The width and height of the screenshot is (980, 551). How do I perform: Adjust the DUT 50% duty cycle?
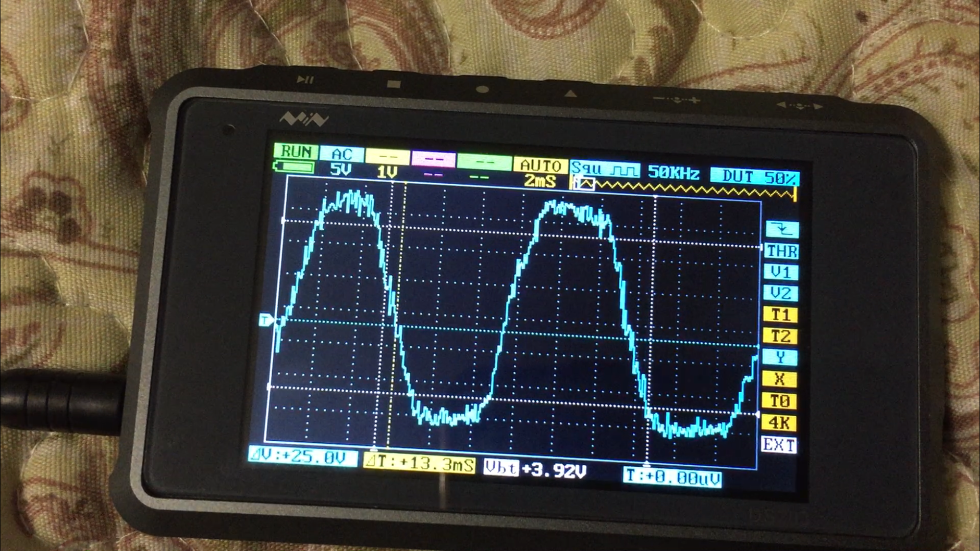tap(754, 176)
